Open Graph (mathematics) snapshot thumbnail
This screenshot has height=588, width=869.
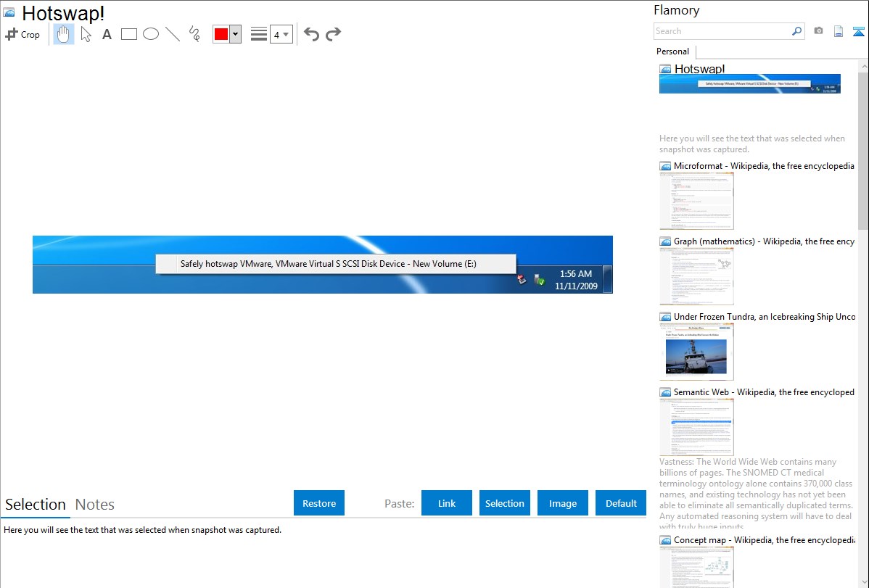point(696,276)
